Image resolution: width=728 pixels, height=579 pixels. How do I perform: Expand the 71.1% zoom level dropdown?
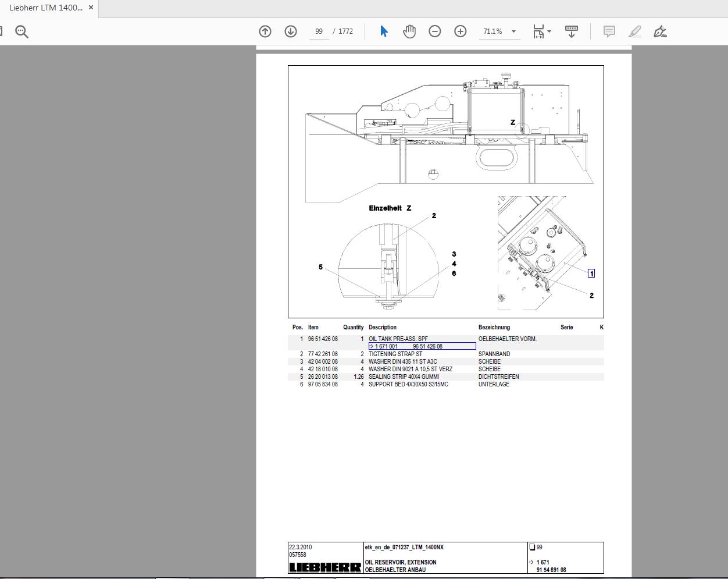(x=513, y=31)
